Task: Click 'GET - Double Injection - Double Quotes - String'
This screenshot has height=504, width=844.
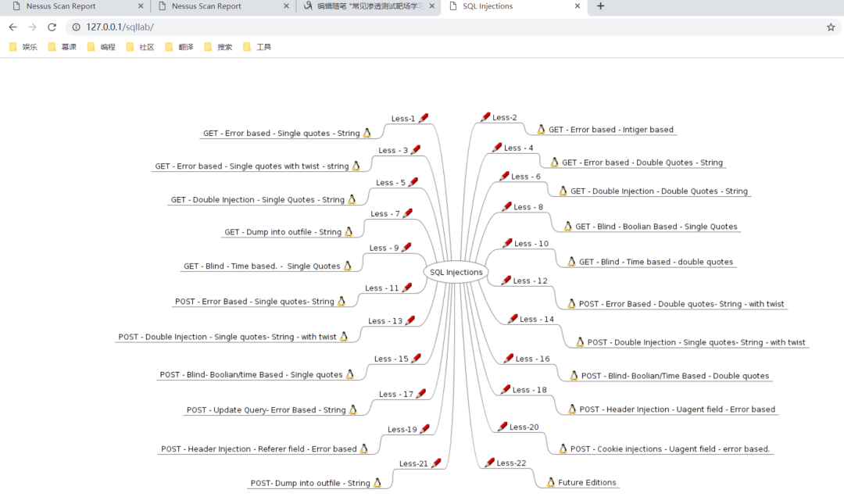Action: [x=659, y=191]
